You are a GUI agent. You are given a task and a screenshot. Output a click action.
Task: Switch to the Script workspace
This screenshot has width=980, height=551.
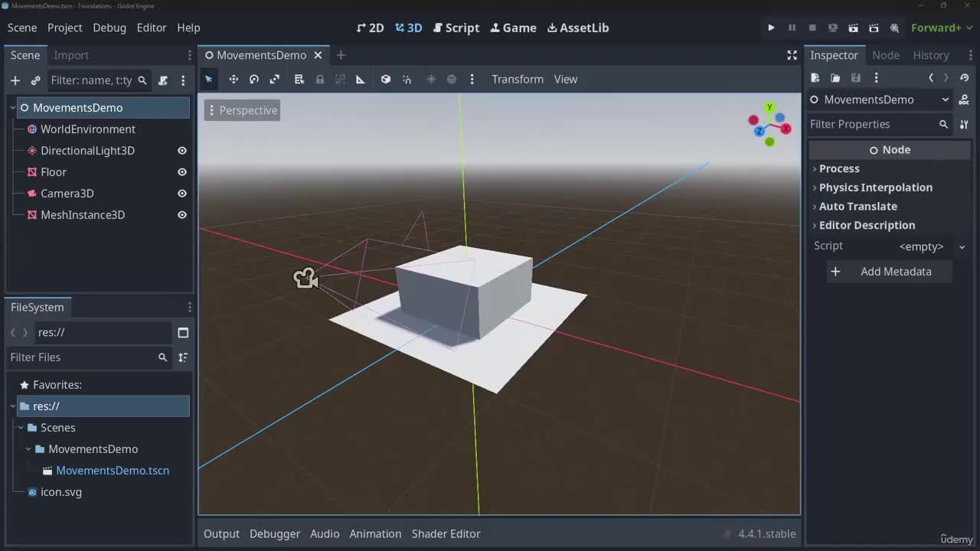point(456,28)
